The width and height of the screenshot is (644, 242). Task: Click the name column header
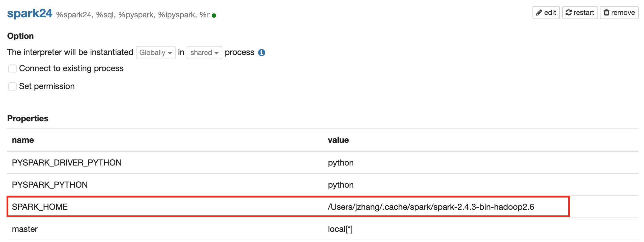(23, 140)
